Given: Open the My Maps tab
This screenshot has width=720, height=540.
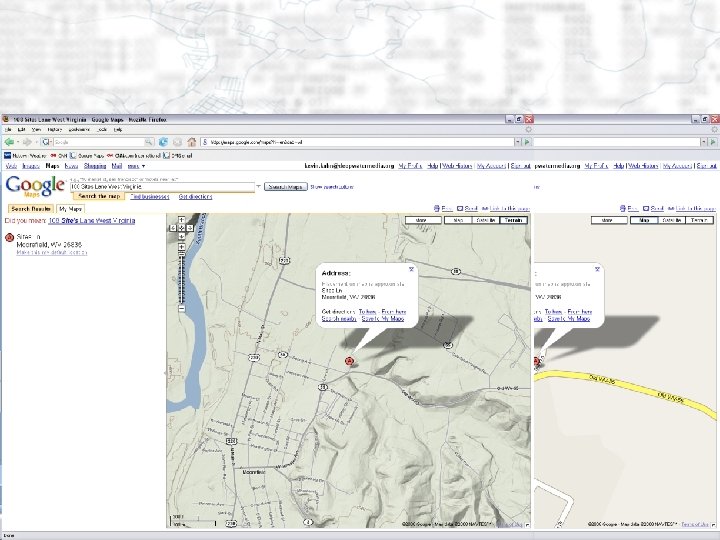Looking at the screenshot, I should 70,209.
